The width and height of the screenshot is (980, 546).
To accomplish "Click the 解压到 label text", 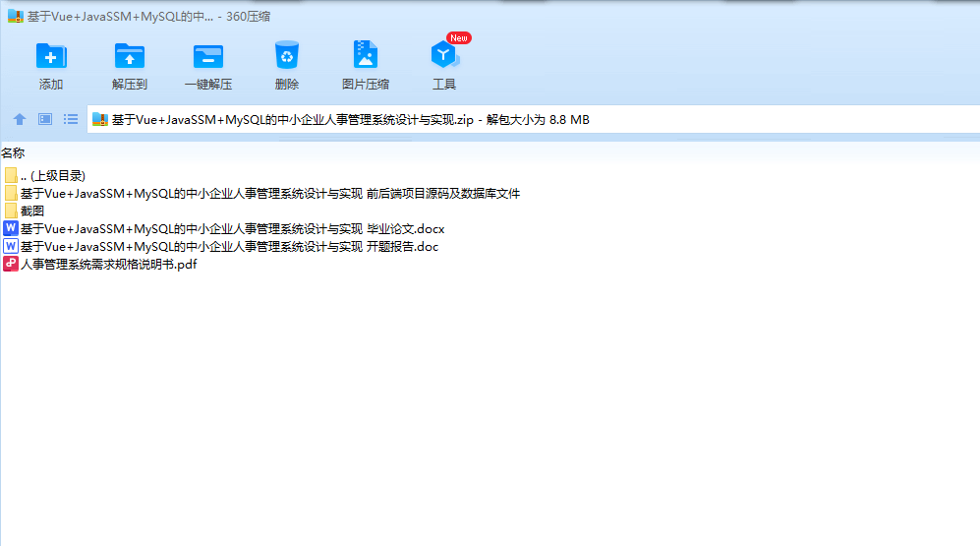I will (130, 84).
